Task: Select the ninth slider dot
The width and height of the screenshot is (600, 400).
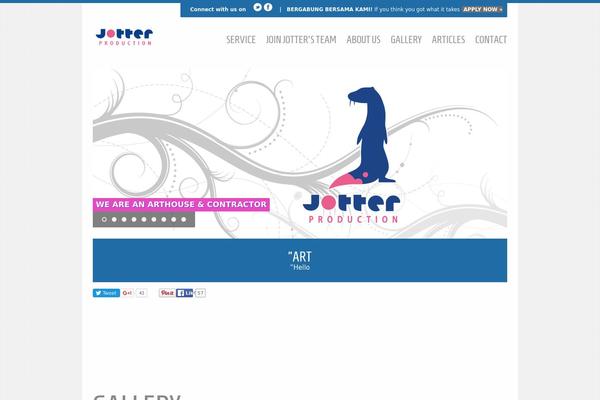Action: (x=184, y=219)
